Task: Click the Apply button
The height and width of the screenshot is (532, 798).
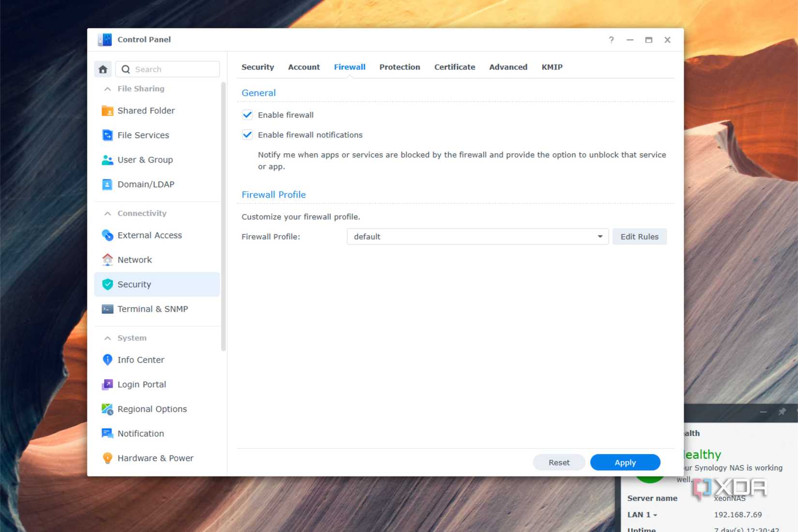Action: tap(625, 462)
